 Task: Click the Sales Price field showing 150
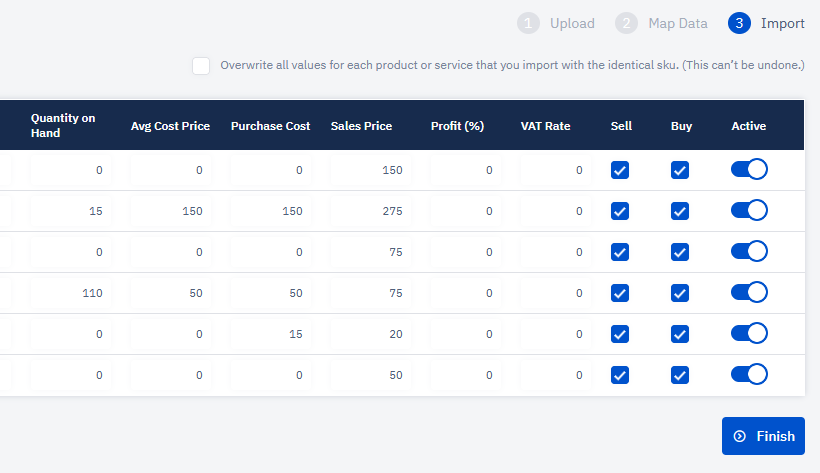(x=371, y=170)
